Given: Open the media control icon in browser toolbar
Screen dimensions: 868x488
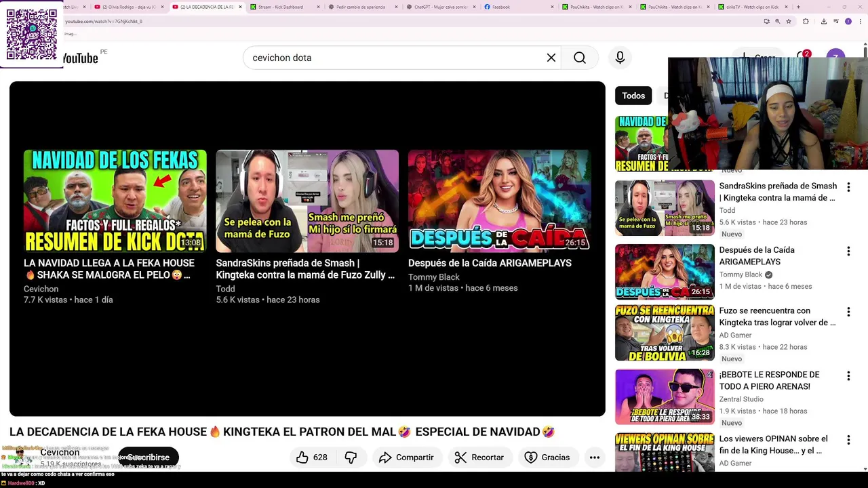Looking at the screenshot, I should click(835, 21).
